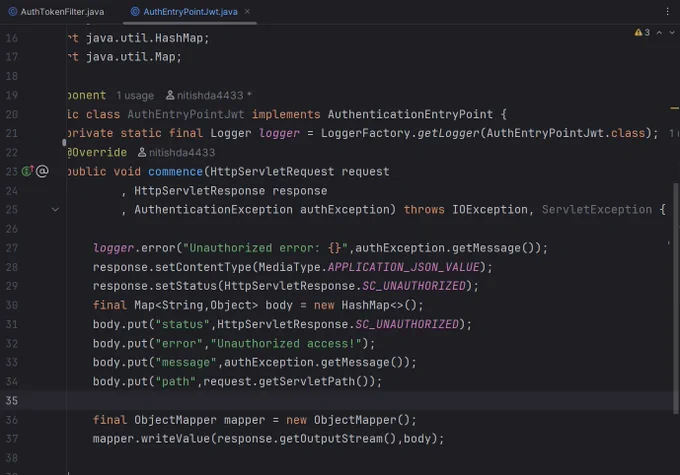Click the implements-method gutter icon on line 23
Viewport: 680px width, 475px height.
[27, 171]
